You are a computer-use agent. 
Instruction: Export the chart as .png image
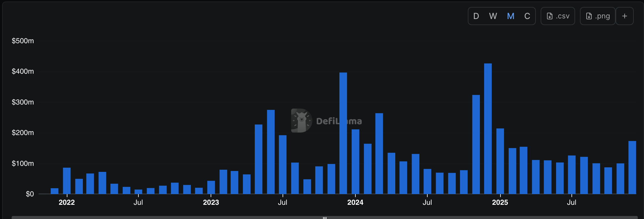click(x=597, y=16)
